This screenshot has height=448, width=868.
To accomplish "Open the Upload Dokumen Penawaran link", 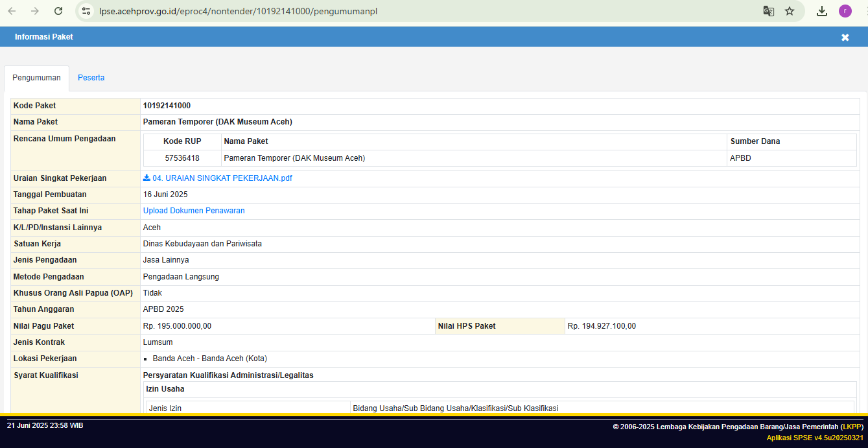I will [194, 211].
